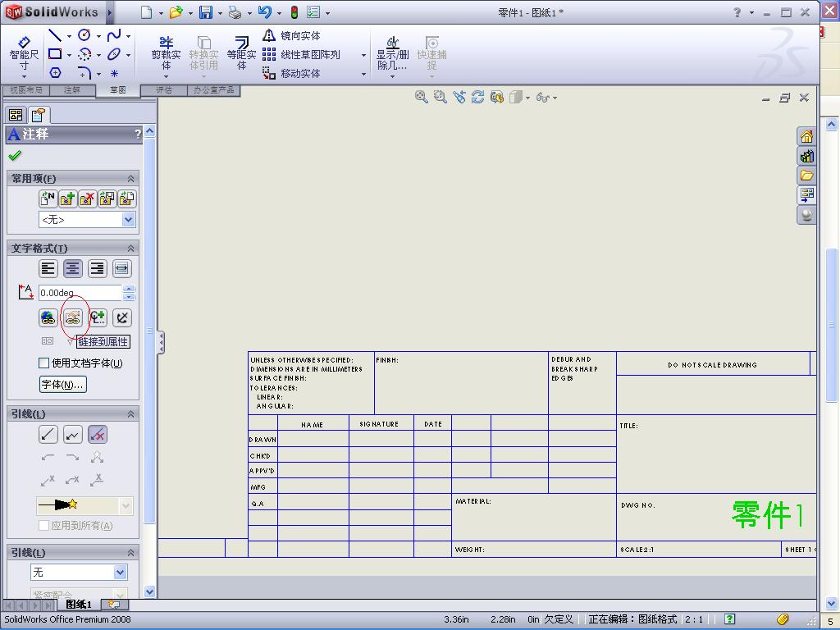This screenshot has height=630, width=840.
Task: Select the straight Leader option
Action: point(48,435)
